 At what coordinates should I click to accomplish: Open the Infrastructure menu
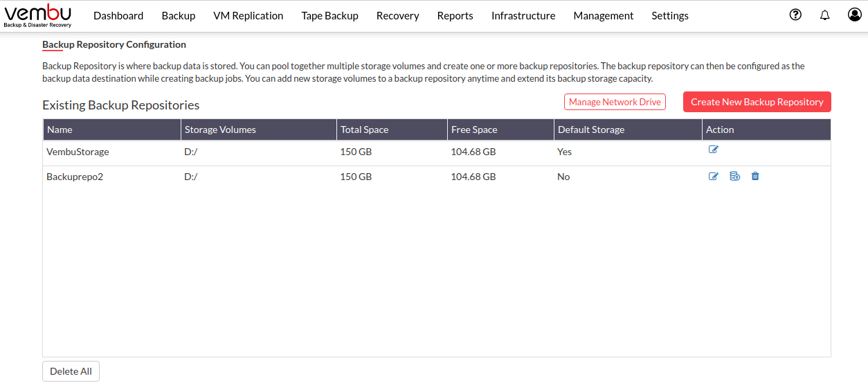coord(523,15)
